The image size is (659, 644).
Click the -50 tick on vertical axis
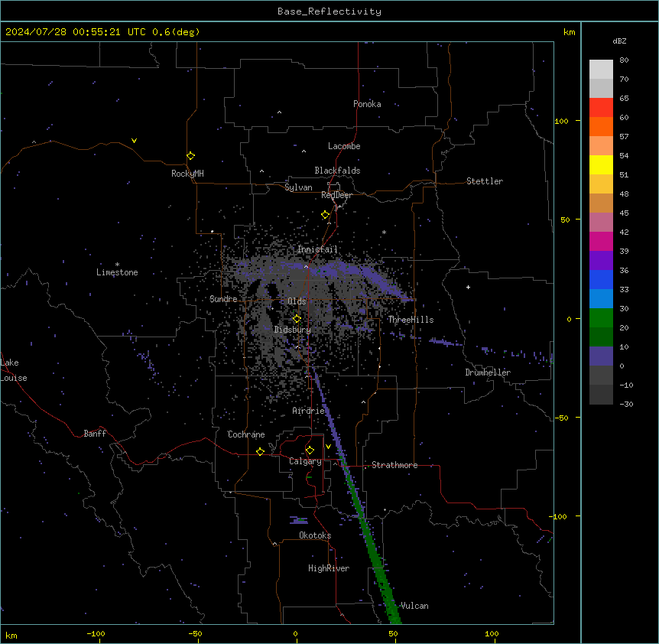(x=561, y=418)
